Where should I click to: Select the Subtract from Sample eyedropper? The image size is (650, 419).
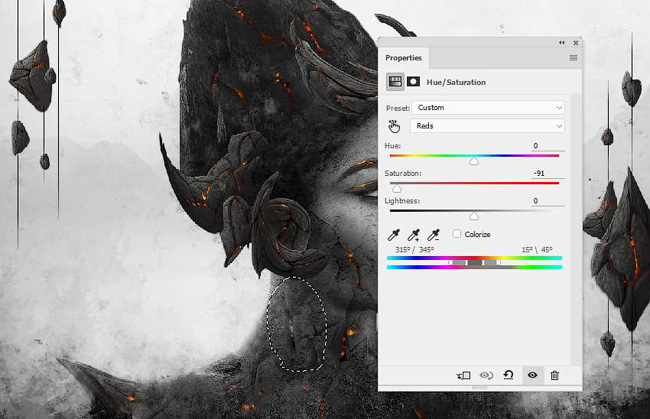tap(434, 235)
